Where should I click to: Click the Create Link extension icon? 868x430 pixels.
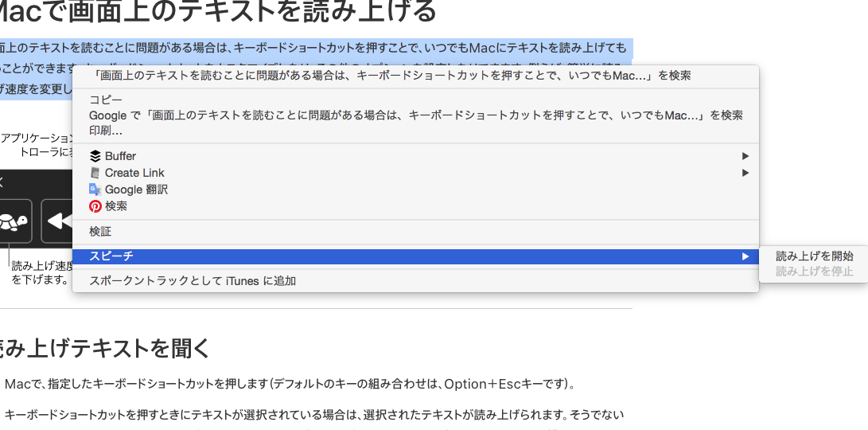click(95, 173)
